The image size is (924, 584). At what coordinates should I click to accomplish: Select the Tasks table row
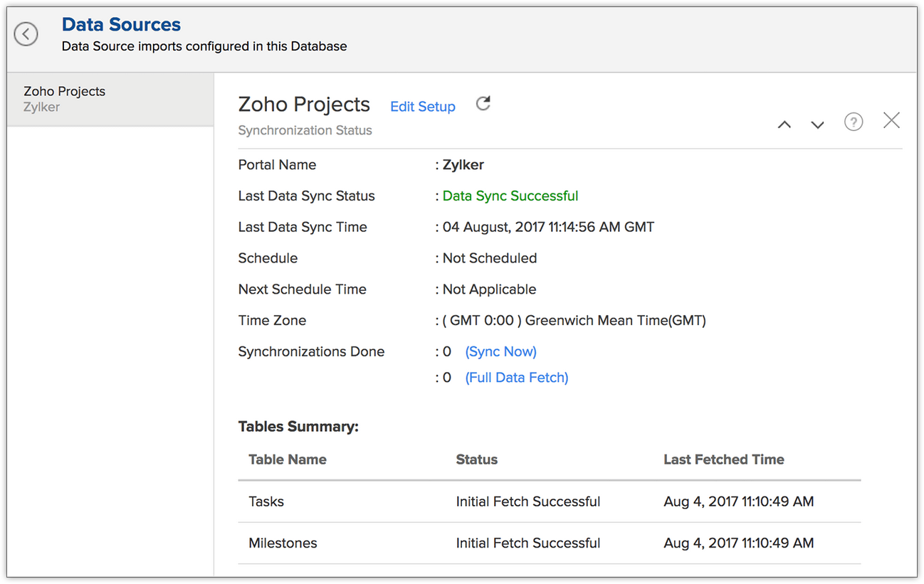click(x=266, y=501)
